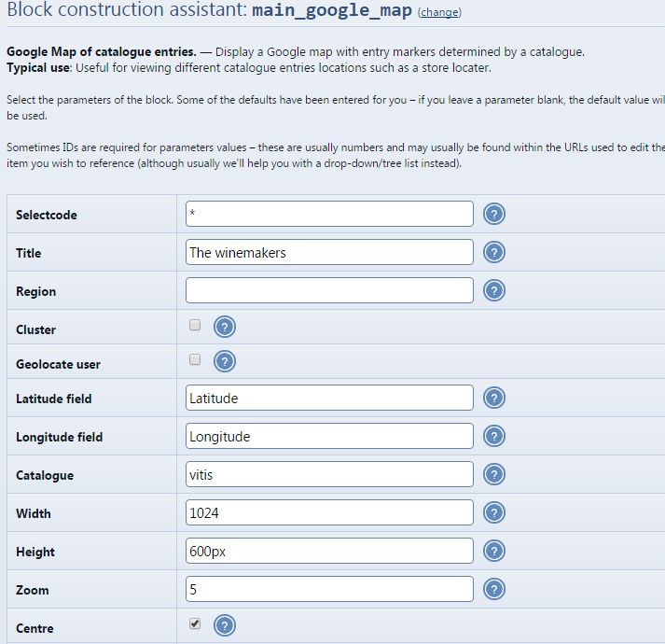Show help for Centre option
Image resolution: width=665 pixels, height=644 pixels.
(225, 626)
